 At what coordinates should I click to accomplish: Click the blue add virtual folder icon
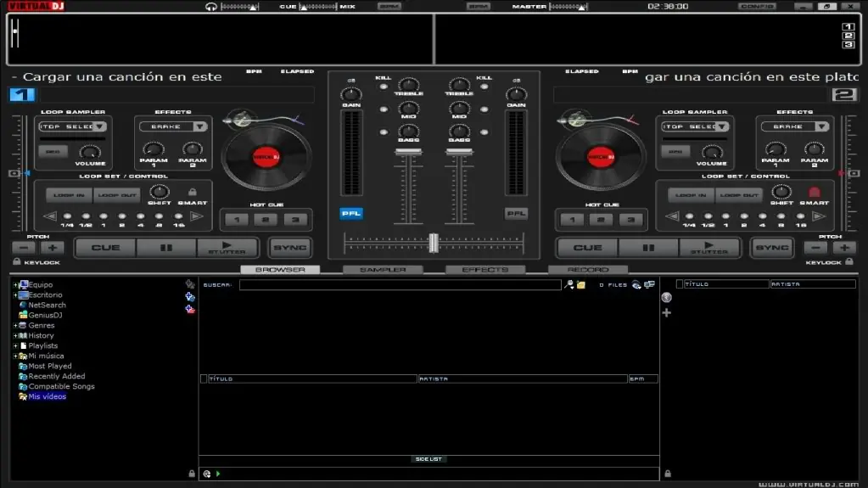[190, 297]
